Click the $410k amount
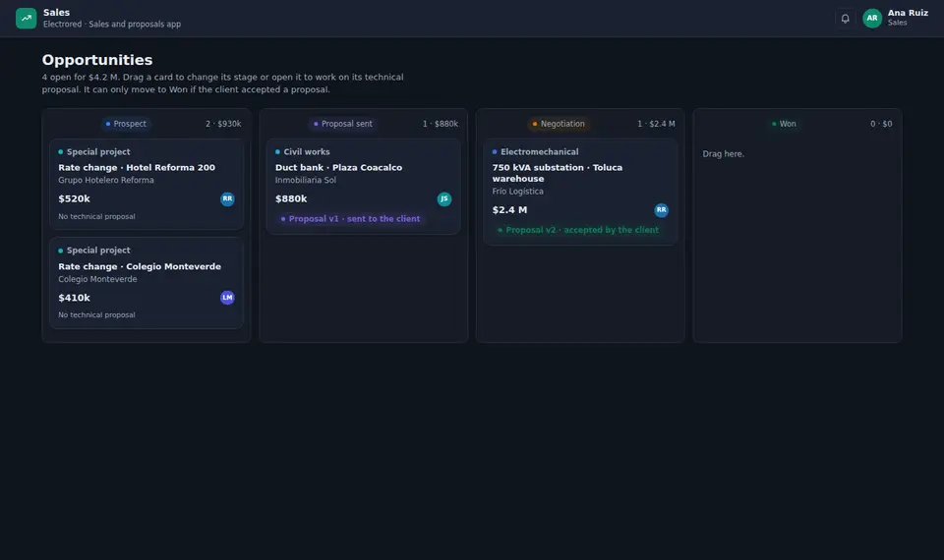The height and width of the screenshot is (560, 944). [74, 298]
